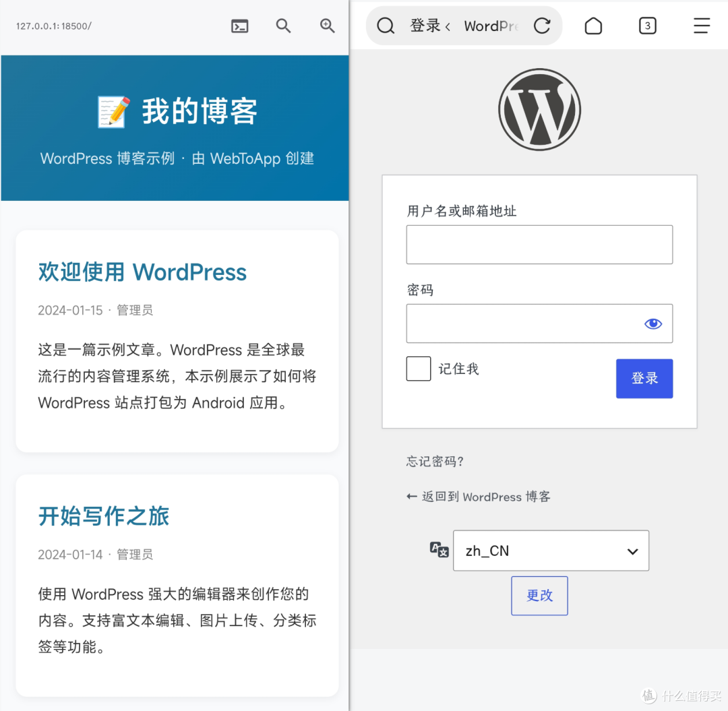728x711 pixels.
Task: Toggle password visibility eye icon
Action: [x=653, y=323]
